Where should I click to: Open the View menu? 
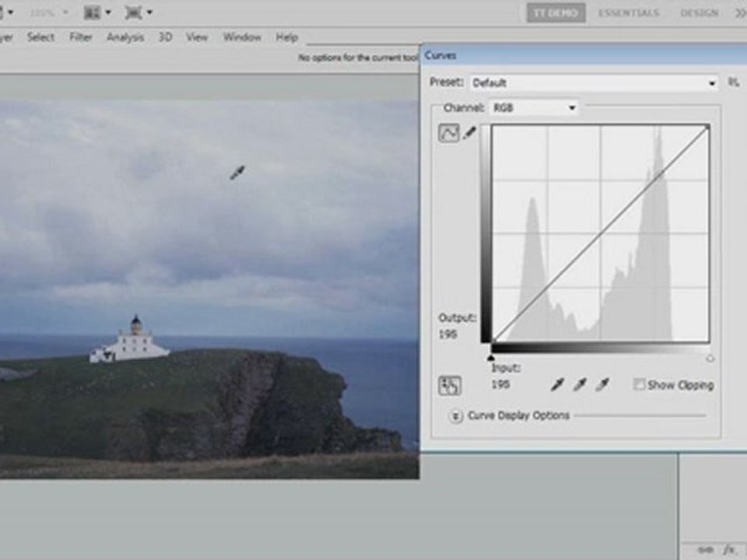pos(197,37)
